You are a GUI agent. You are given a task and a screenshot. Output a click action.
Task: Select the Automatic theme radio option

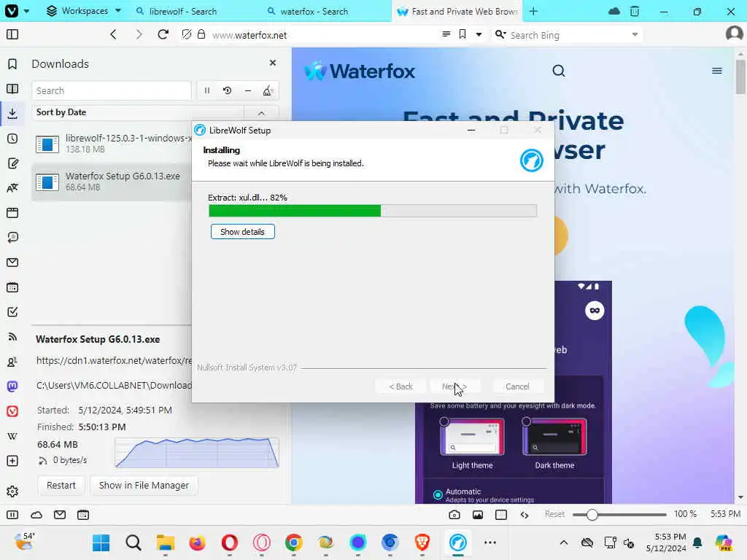[x=438, y=495]
